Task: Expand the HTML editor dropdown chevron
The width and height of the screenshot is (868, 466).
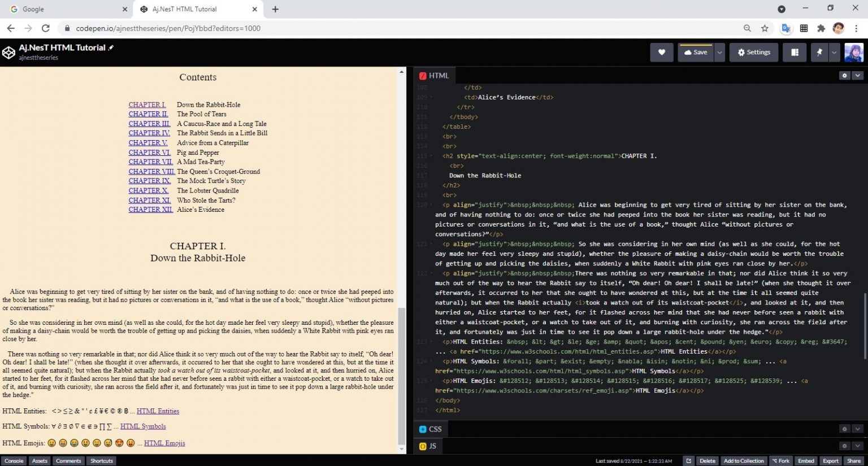Action: (857, 76)
